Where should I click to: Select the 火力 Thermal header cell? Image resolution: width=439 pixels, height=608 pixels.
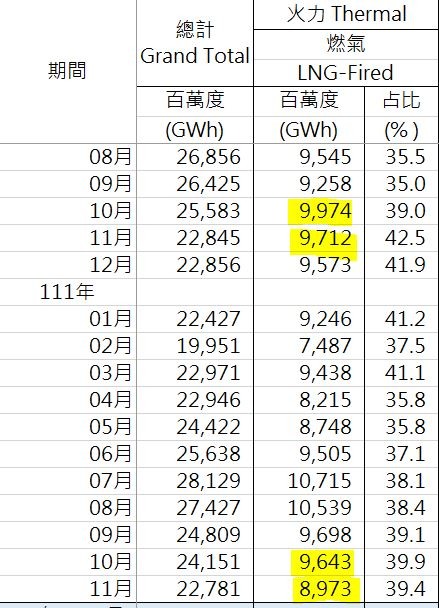[x=346, y=14]
